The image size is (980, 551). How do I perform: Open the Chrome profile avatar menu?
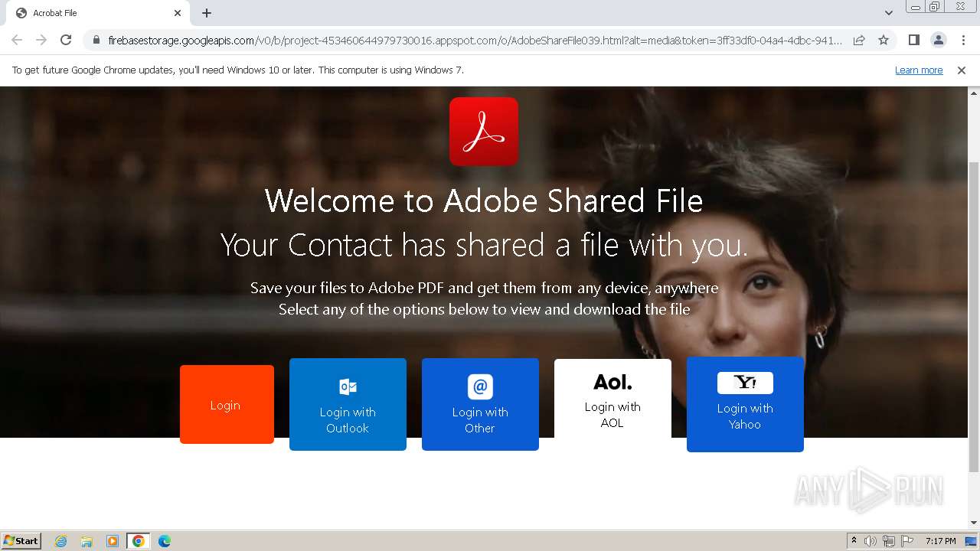[x=938, y=40]
